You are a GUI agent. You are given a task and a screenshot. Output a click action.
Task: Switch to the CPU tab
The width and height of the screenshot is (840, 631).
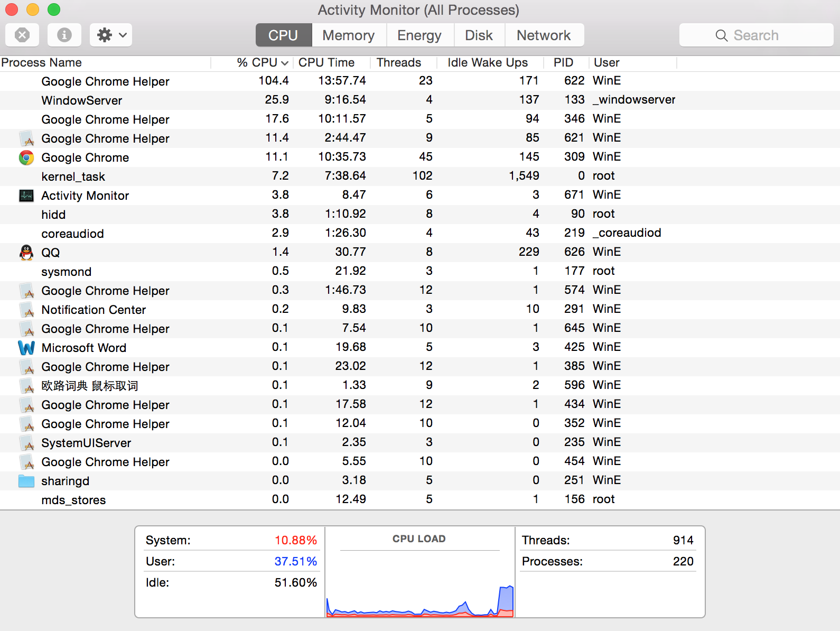pos(284,35)
